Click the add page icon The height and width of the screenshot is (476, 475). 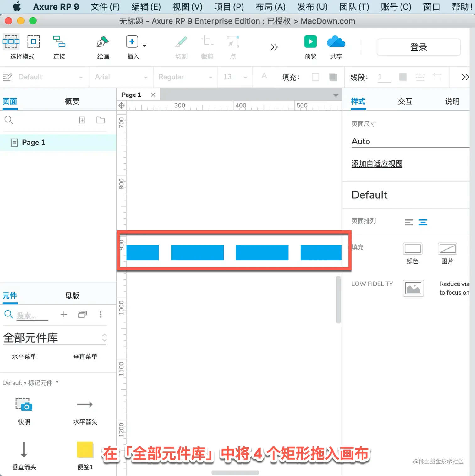[x=82, y=120]
